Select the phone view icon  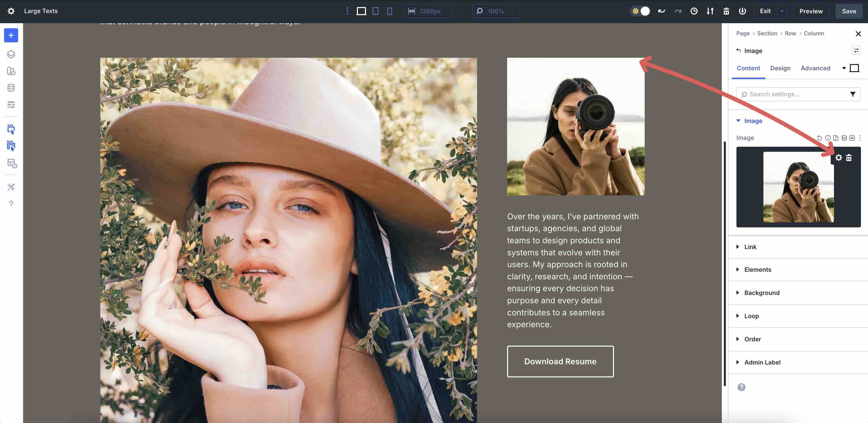390,11
